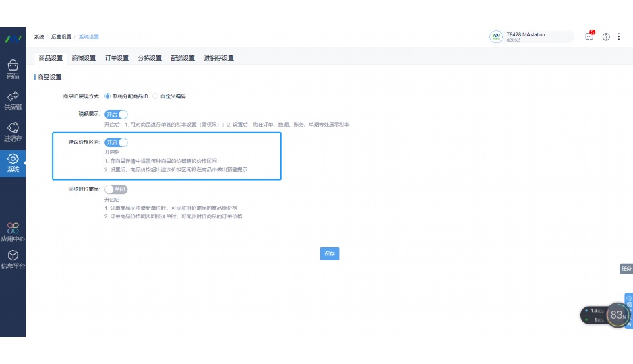Open the message notifications icon

pyautogui.click(x=589, y=37)
